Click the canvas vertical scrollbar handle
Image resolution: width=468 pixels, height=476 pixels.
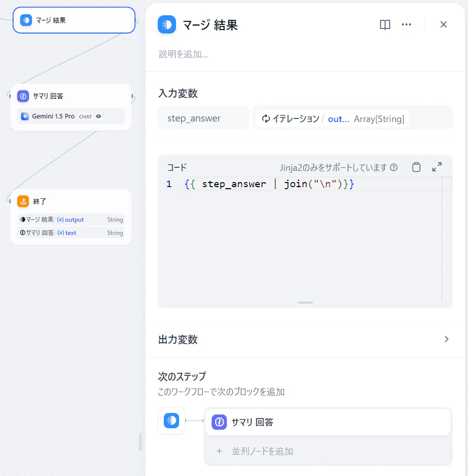coord(140,442)
